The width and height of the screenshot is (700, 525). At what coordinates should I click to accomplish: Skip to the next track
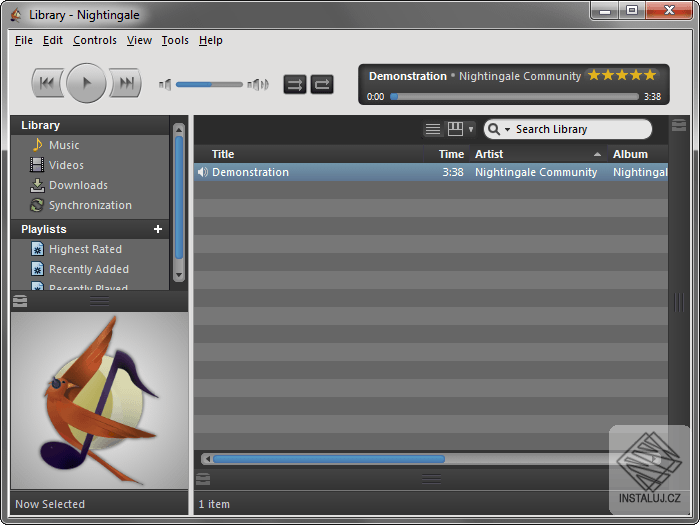point(126,83)
